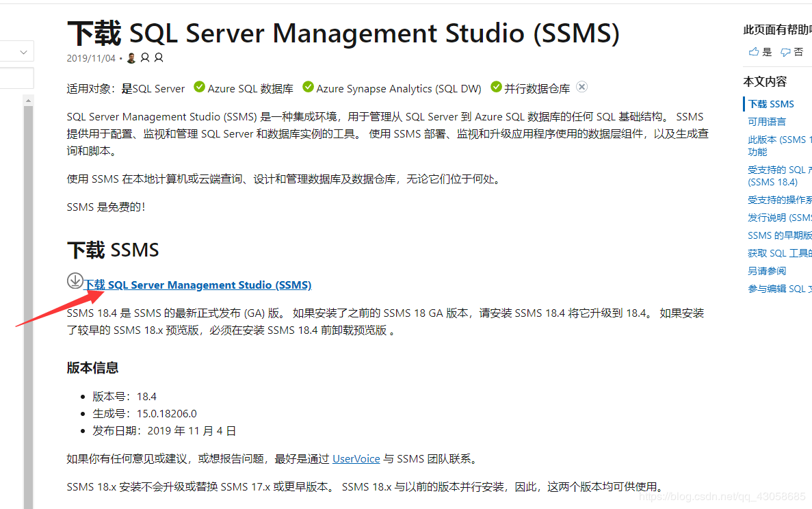Click the scrollbar up arrow on the left
Image resolution: width=812 pixels, height=509 pixels.
click(x=27, y=100)
